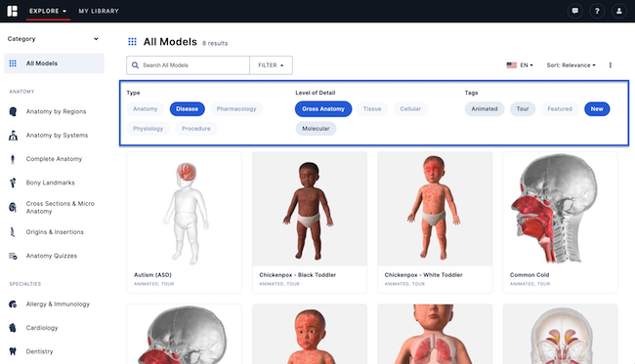
Task: Open Dentistry tooth icon category
Action: 13,351
